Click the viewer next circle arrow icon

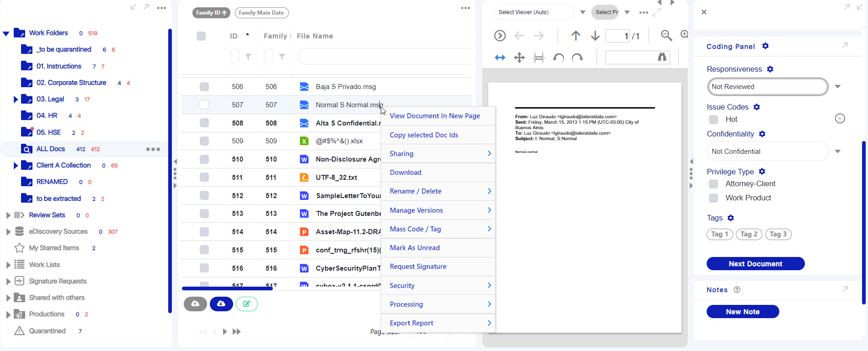500,36
